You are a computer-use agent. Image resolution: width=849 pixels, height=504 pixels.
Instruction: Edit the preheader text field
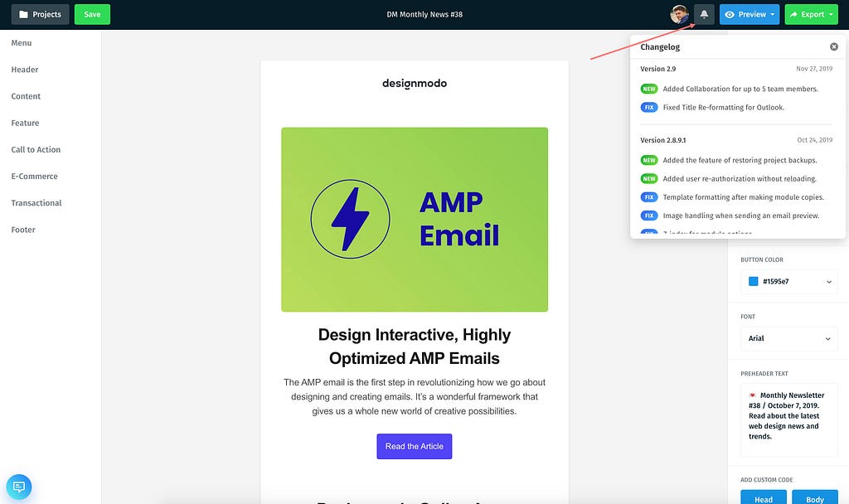tap(789, 420)
